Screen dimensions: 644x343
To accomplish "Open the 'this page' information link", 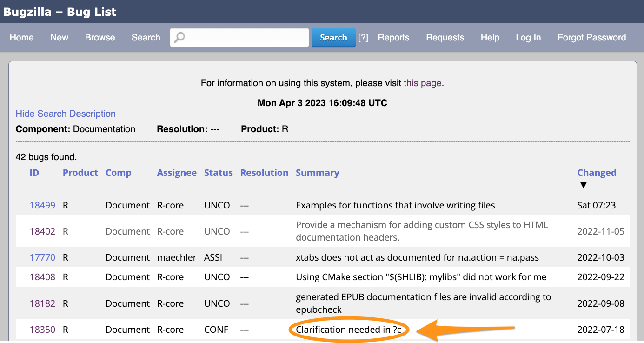I will (422, 83).
